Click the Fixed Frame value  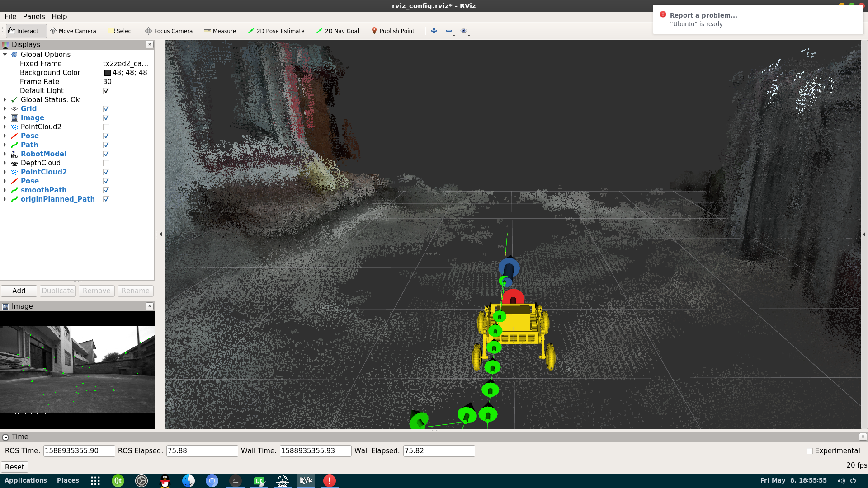pos(126,63)
